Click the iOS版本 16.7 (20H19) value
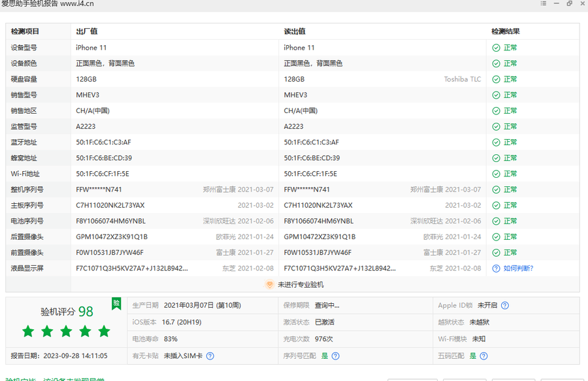 point(182,322)
